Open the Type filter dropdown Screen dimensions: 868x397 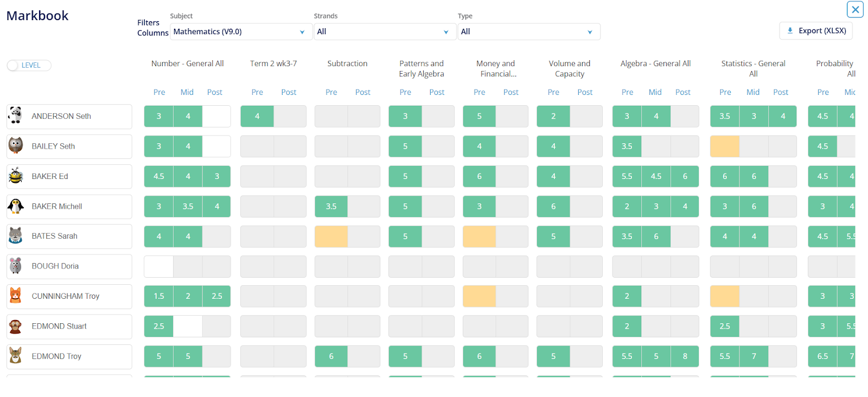(x=528, y=31)
